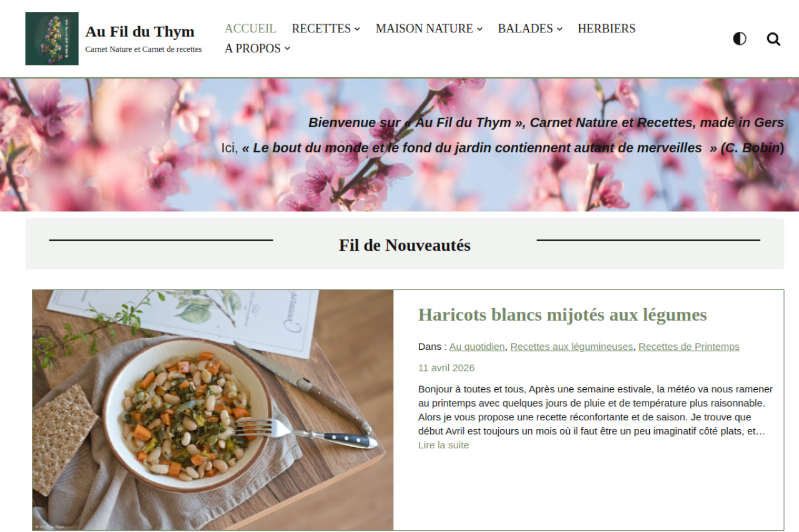Open the RECETTES menu item
The height and width of the screenshot is (532, 799).
tap(321, 29)
